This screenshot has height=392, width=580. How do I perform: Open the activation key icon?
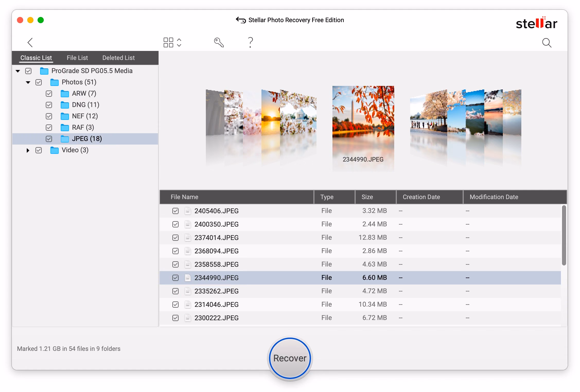click(x=219, y=42)
